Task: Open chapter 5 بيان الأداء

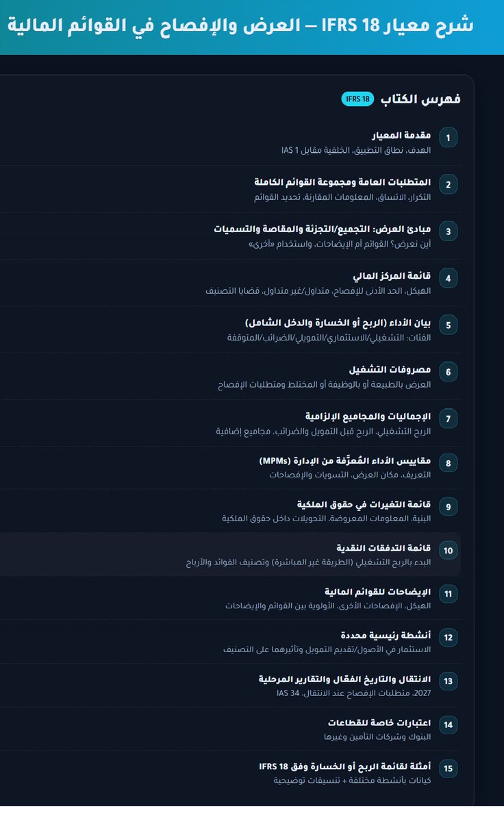Action: pos(338,323)
